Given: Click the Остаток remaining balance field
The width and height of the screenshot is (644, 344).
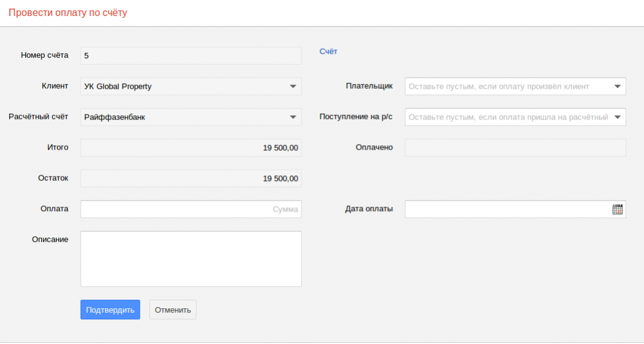Looking at the screenshot, I should click(191, 178).
